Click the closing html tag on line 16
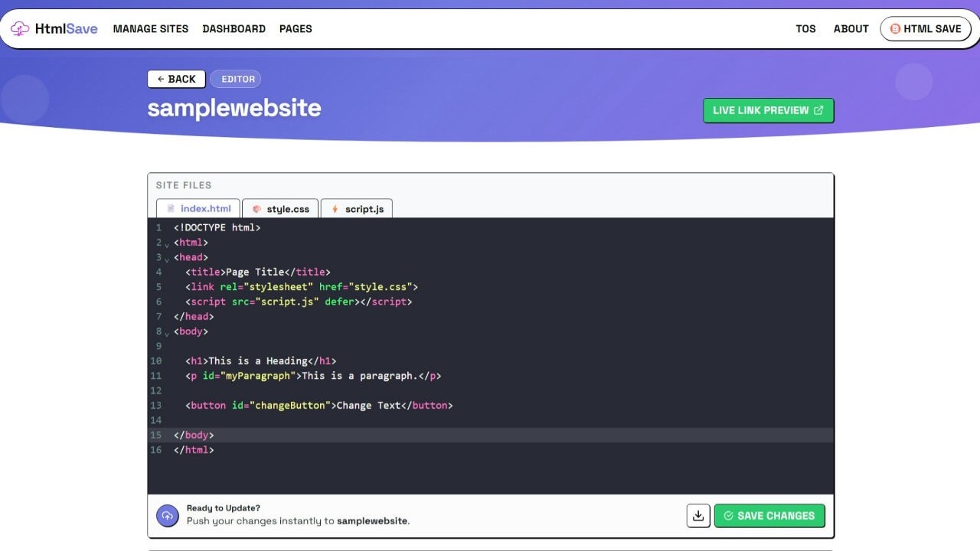 tap(194, 450)
